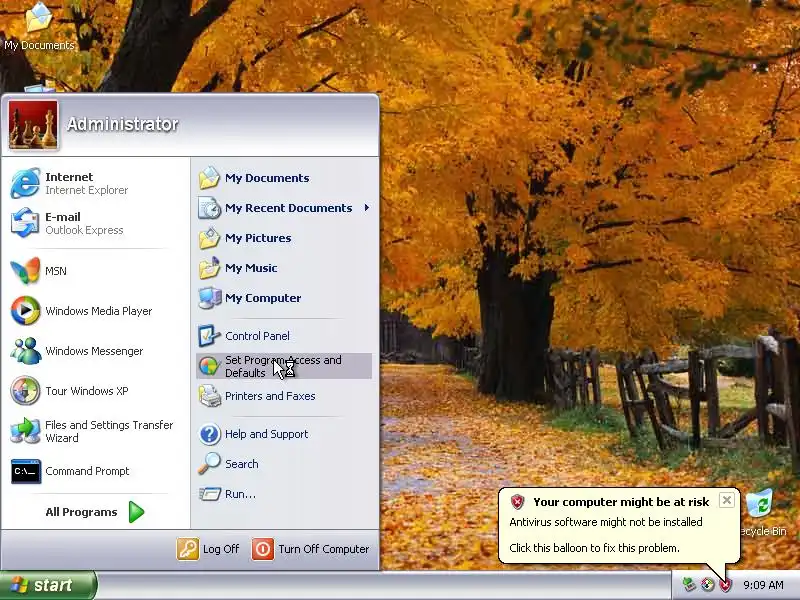Select Set Program Access and Defaults text
This screenshot has width=800, height=600.
pyautogui.click(x=283, y=366)
